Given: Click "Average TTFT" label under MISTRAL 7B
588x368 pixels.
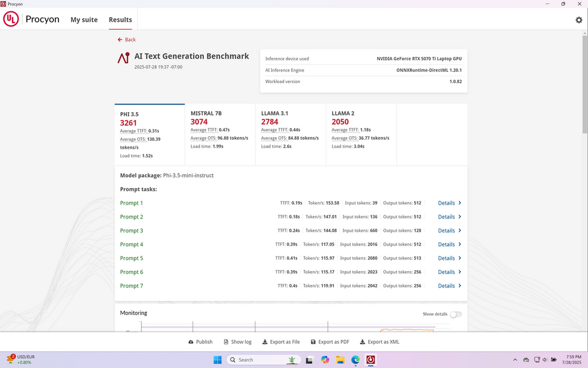Looking at the screenshot, I should 204,130.
